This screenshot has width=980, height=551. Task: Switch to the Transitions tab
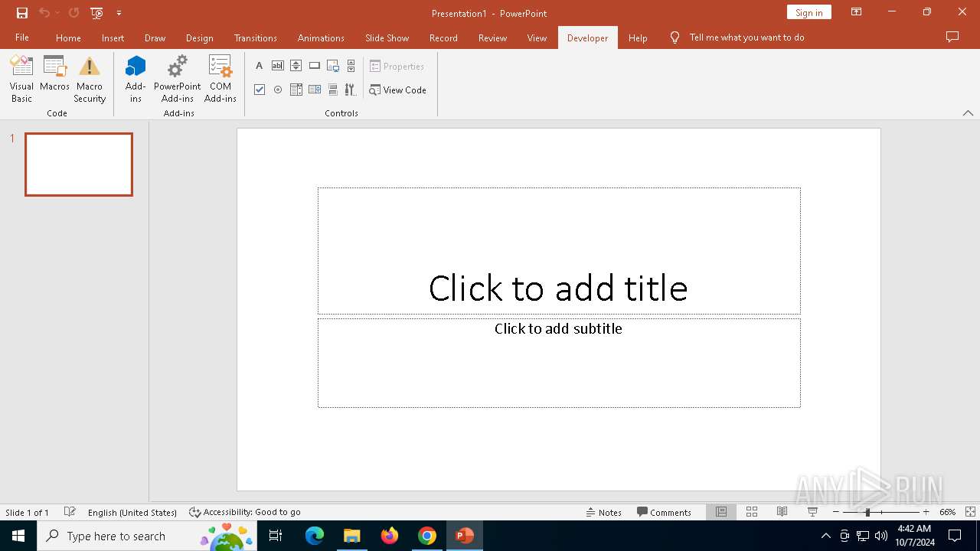click(256, 37)
